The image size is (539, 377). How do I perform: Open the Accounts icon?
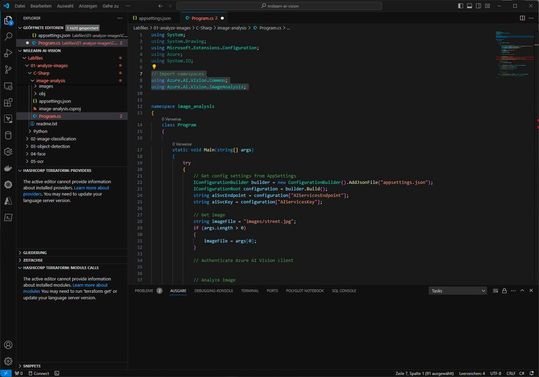(x=8, y=345)
